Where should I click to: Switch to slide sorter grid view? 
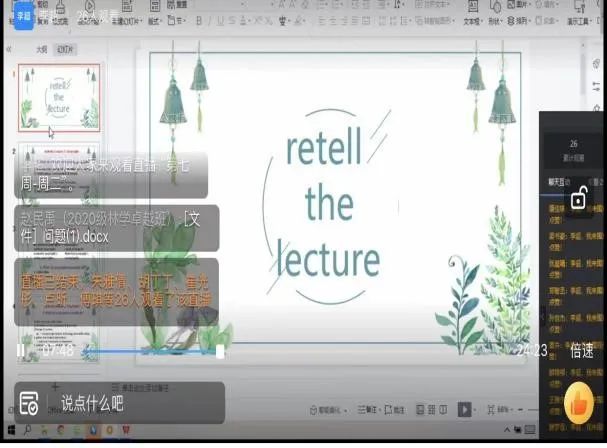coord(432,409)
